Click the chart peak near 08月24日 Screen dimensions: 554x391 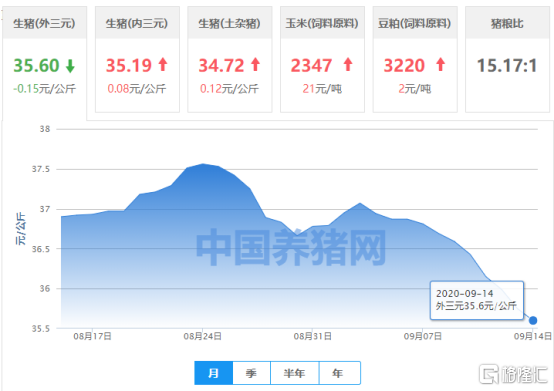202,164
